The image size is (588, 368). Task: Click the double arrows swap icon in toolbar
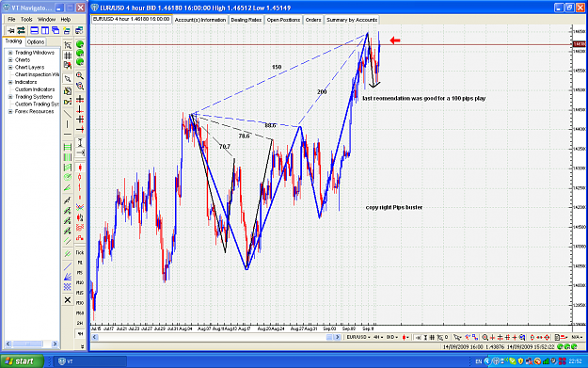pyautogui.click(x=21, y=30)
